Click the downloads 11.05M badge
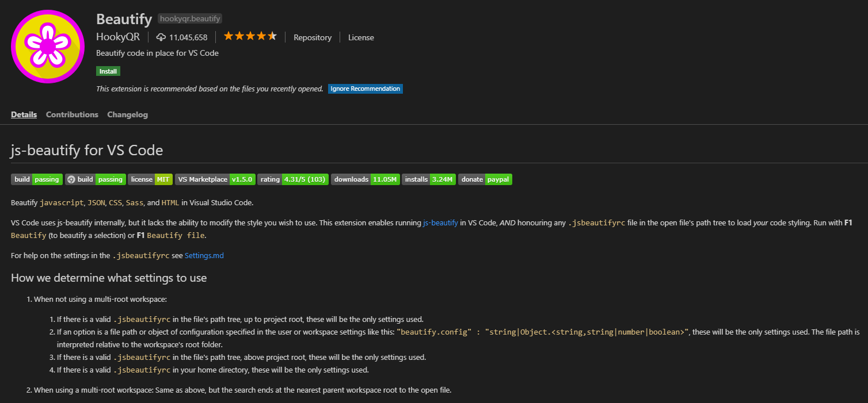The height and width of the screenshot is (403, 868). pyautogui.click(x=366, y=179)
